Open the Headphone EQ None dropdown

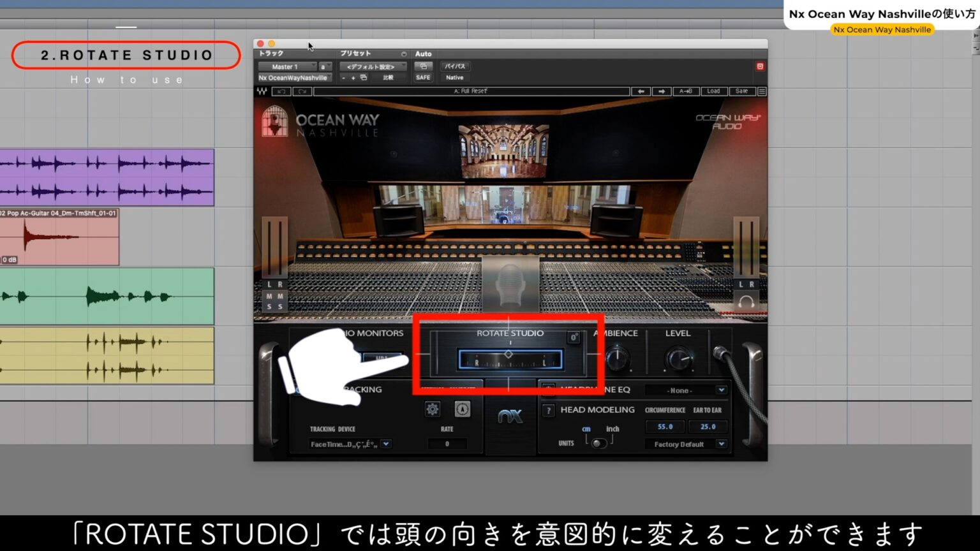(685, 390)
